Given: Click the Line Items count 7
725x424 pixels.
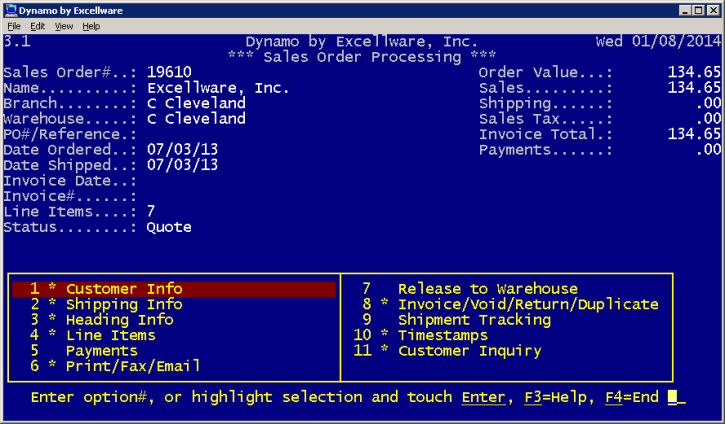Looking at the screenshot, I should coord(151,212).
